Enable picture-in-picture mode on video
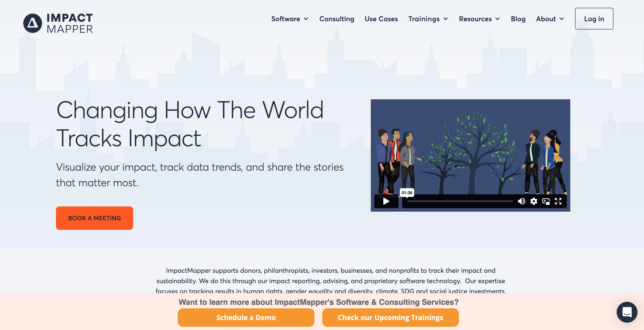Image resolution: width=644 pixels, height=330 pixels. [x=546, y=201]
